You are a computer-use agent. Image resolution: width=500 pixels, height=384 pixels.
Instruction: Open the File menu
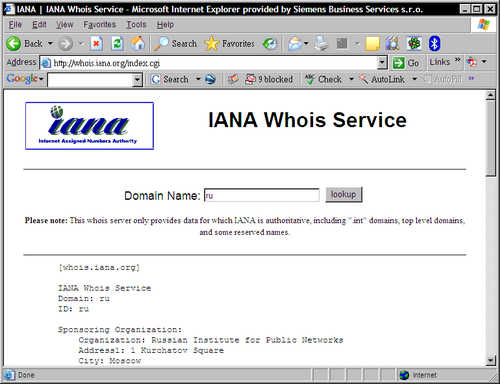pos(15,25)
